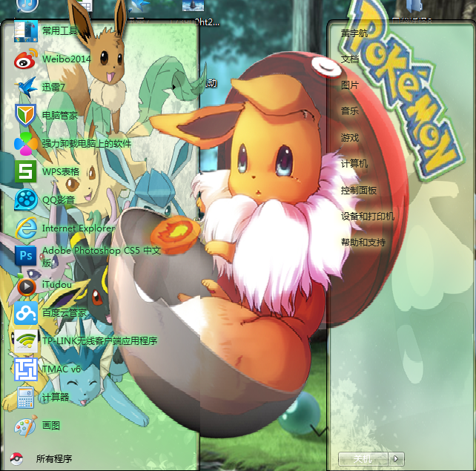Open the 百度云管家 cloud icon
This screenshot has width=476, height=471.
26,313
